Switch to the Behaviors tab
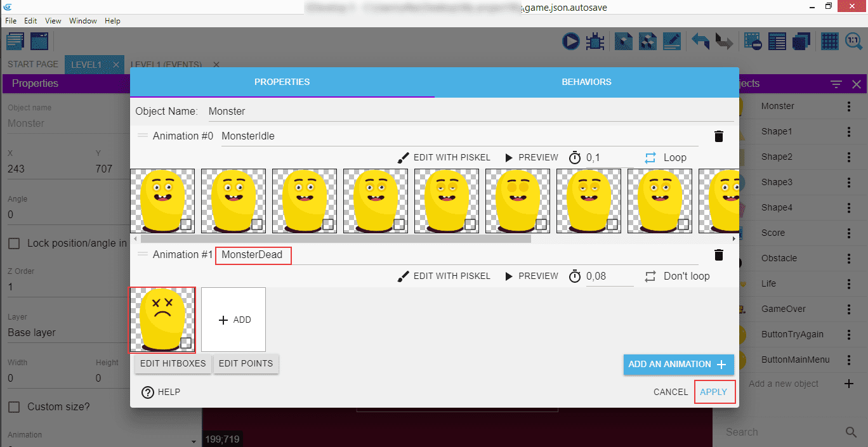Image resolution: width=868 pixels, height=447 pixels. coord(586,82)
